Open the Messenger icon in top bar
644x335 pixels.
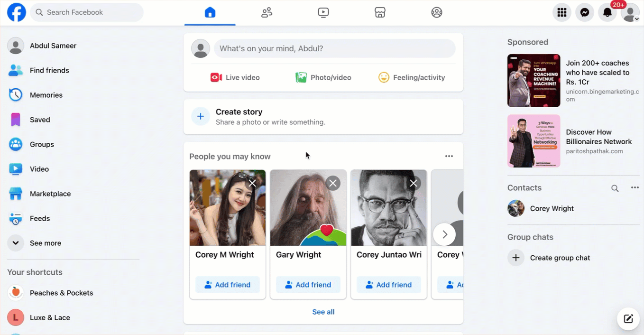pos(585,13)
